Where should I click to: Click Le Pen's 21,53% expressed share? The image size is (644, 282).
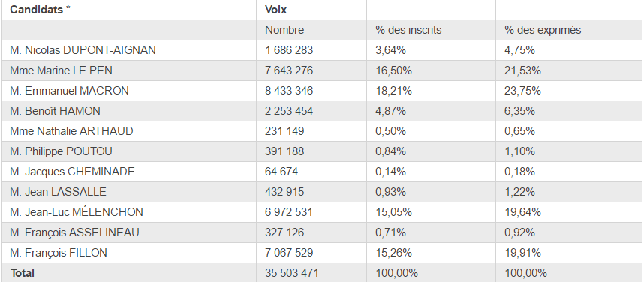click(522, 70)
